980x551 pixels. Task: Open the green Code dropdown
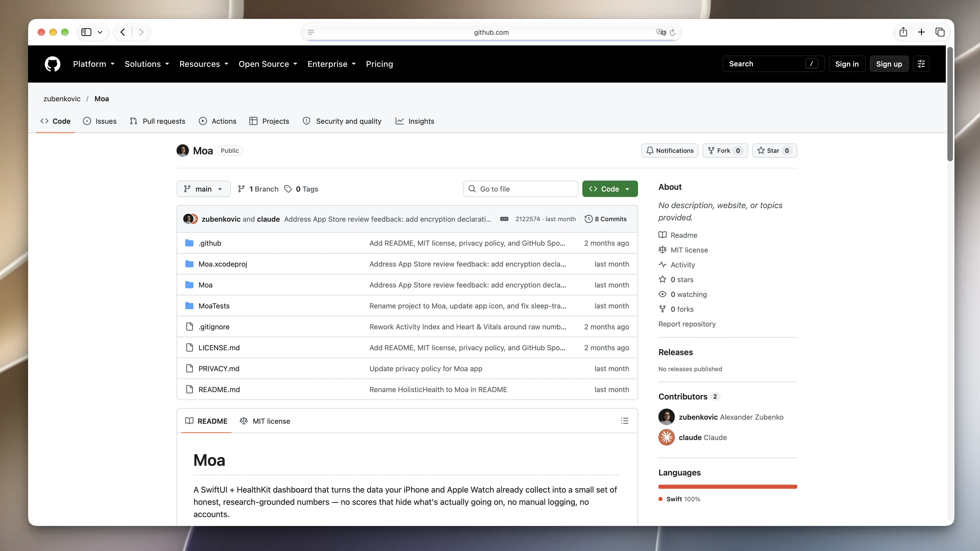(610, 189)
